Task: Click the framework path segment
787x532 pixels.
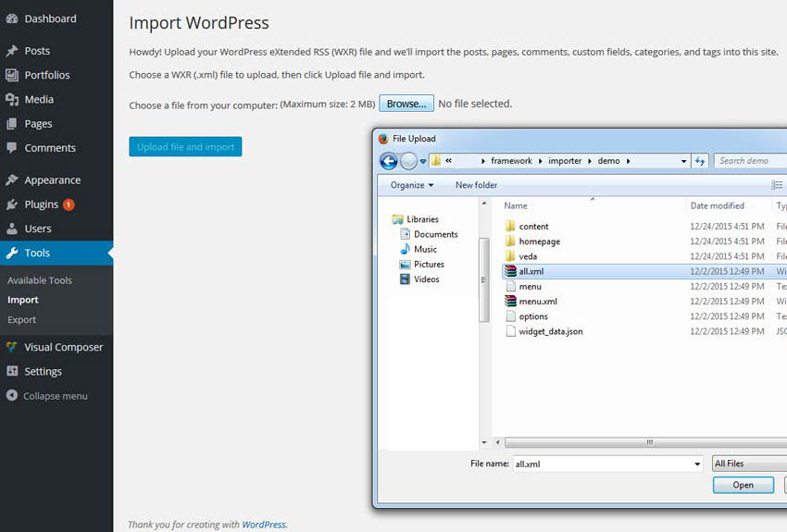Action: (x=511, y=161)
